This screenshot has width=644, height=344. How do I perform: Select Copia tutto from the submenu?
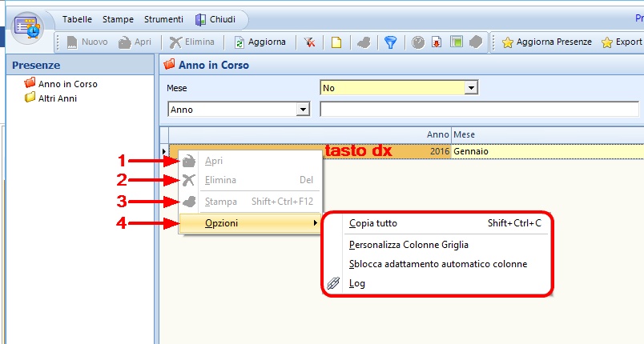click(373, 223)
